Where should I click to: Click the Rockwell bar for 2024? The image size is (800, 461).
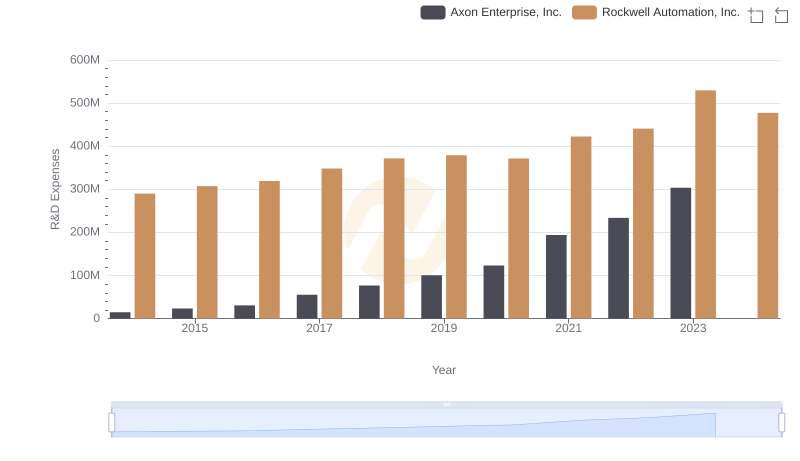click(x=767, y=216)
